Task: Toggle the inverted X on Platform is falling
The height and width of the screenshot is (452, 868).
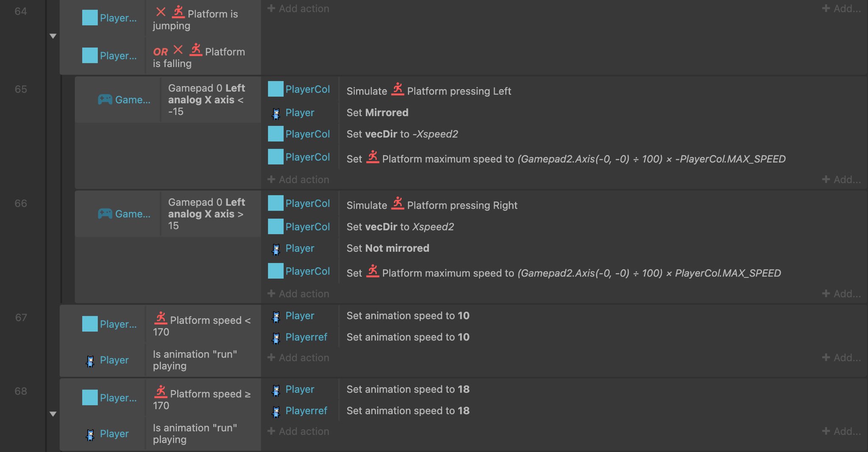Action: click(x=178, y=50)
